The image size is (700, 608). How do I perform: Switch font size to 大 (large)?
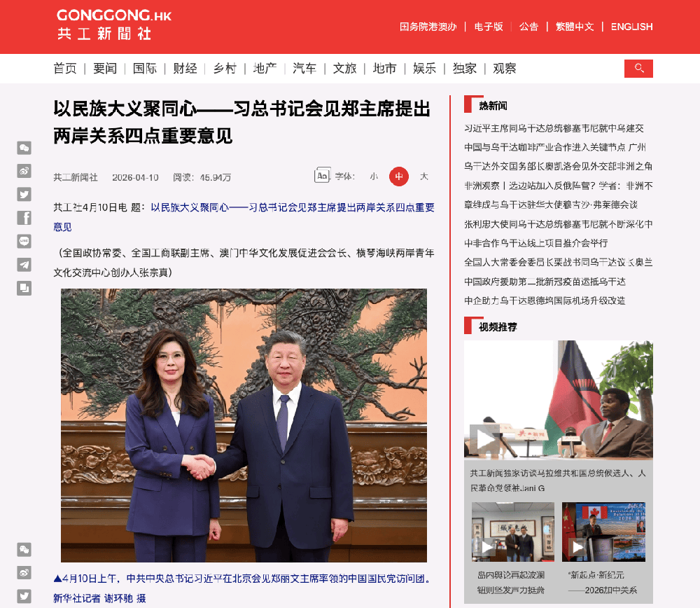tap(423, 177)
